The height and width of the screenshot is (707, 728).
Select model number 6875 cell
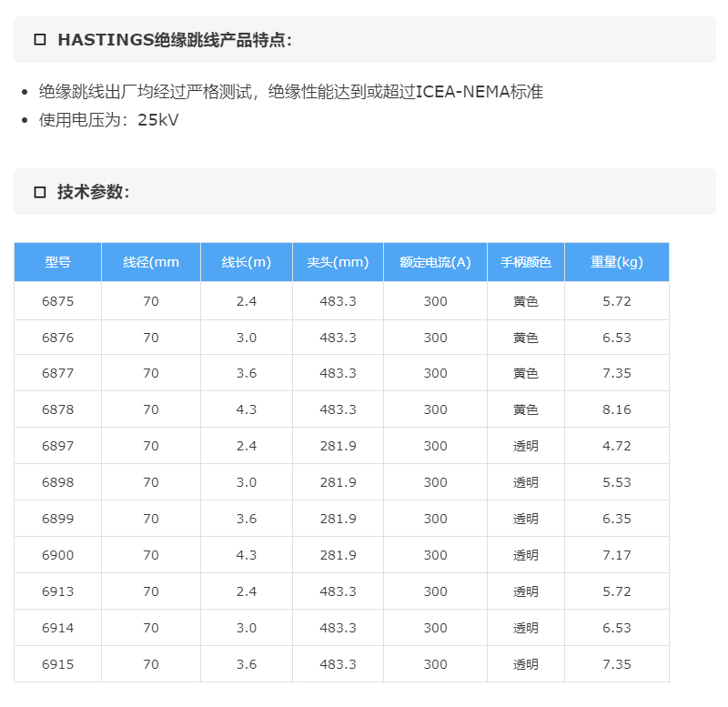point(57,301)
